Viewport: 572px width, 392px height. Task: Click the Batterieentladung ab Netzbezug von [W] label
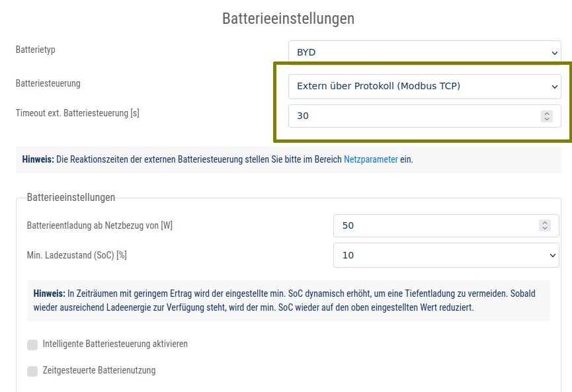(99, 225)
